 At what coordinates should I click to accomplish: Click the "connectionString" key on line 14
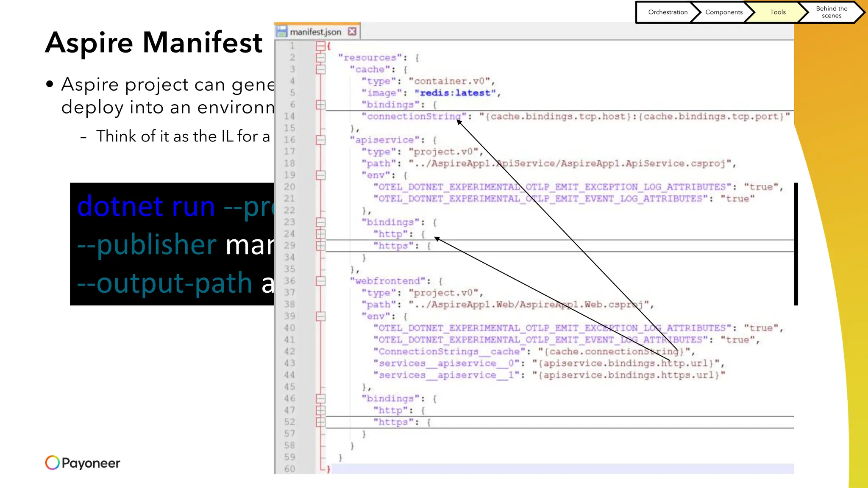pos(414,116)
